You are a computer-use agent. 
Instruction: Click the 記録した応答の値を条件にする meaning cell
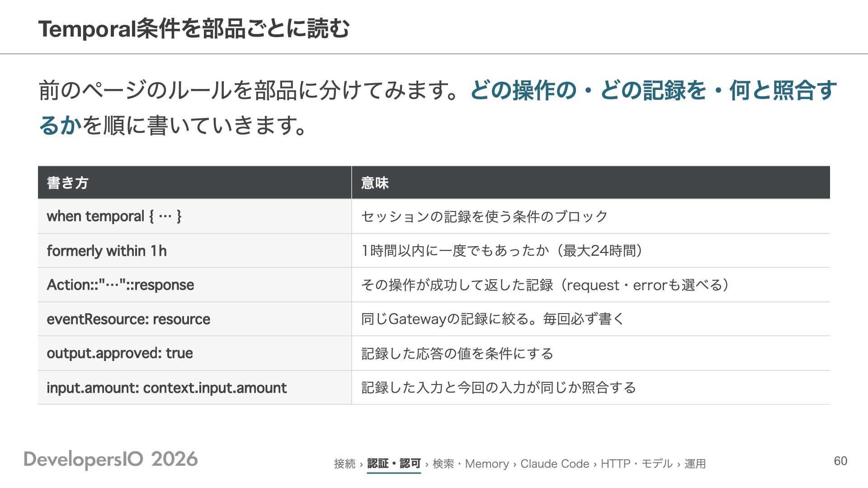591,353
